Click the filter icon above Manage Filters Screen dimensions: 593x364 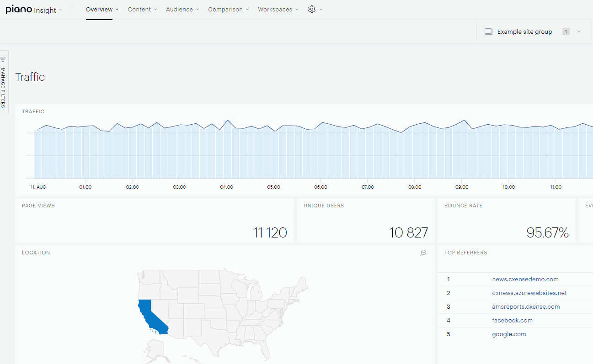coord(3,60)
